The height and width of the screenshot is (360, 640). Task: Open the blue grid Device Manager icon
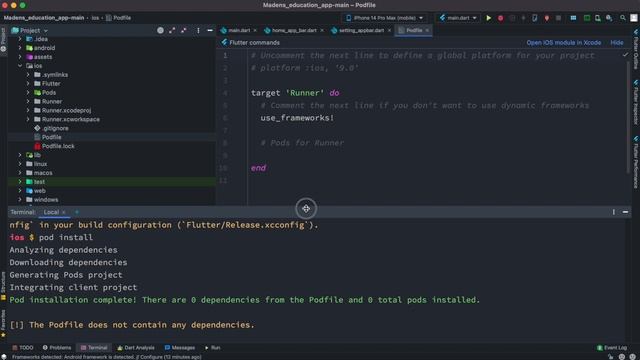click(x=573, y=18)
